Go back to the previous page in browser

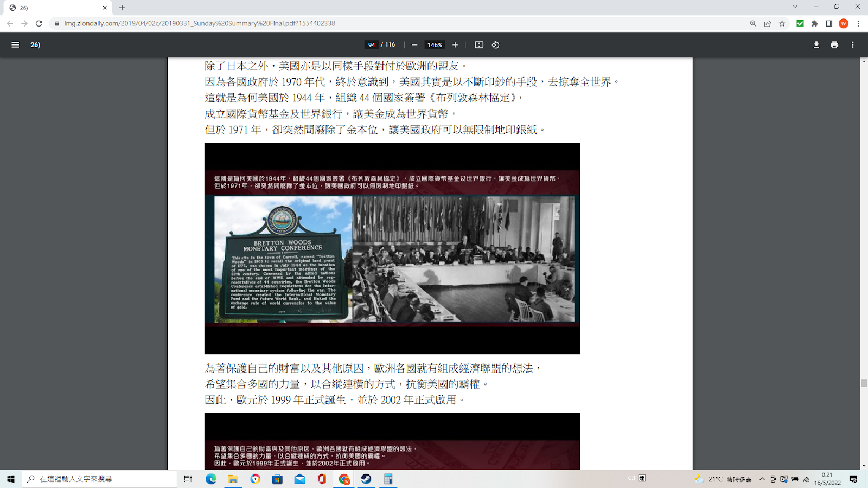[x=10, y=23]
